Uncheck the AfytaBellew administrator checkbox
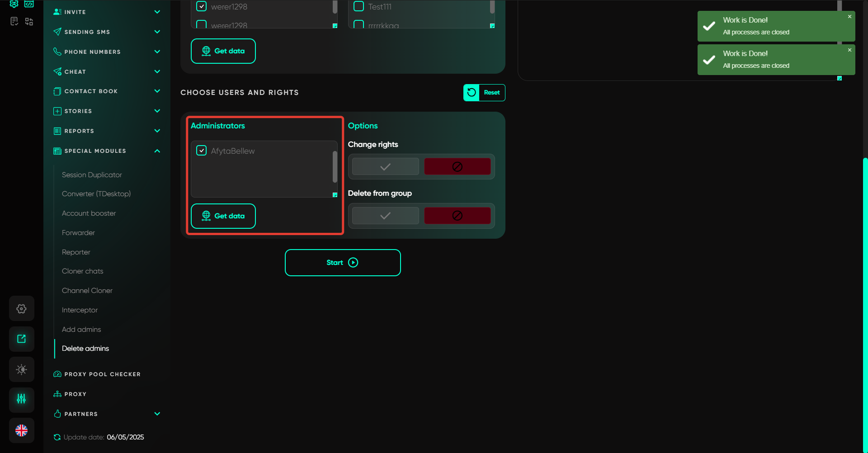 click(202, 151)
